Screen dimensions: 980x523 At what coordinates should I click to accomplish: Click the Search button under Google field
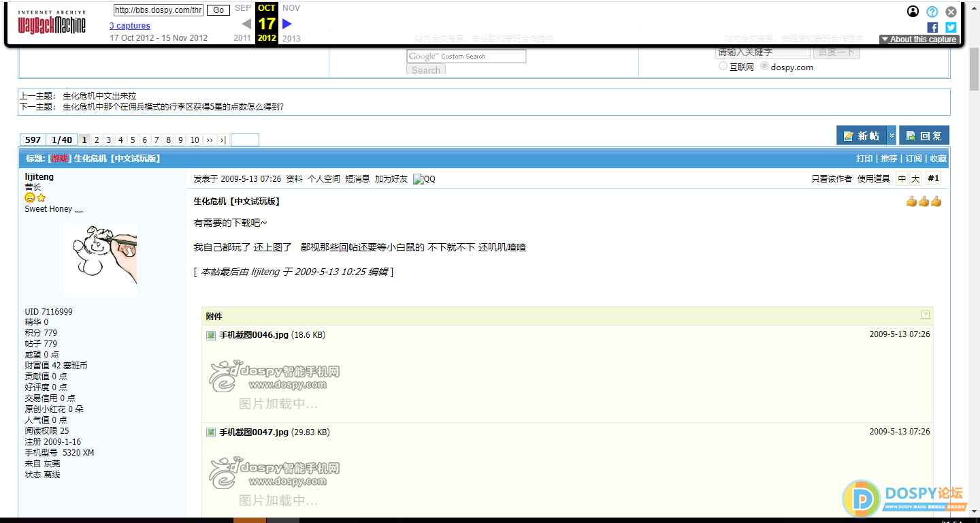point(426,70)
